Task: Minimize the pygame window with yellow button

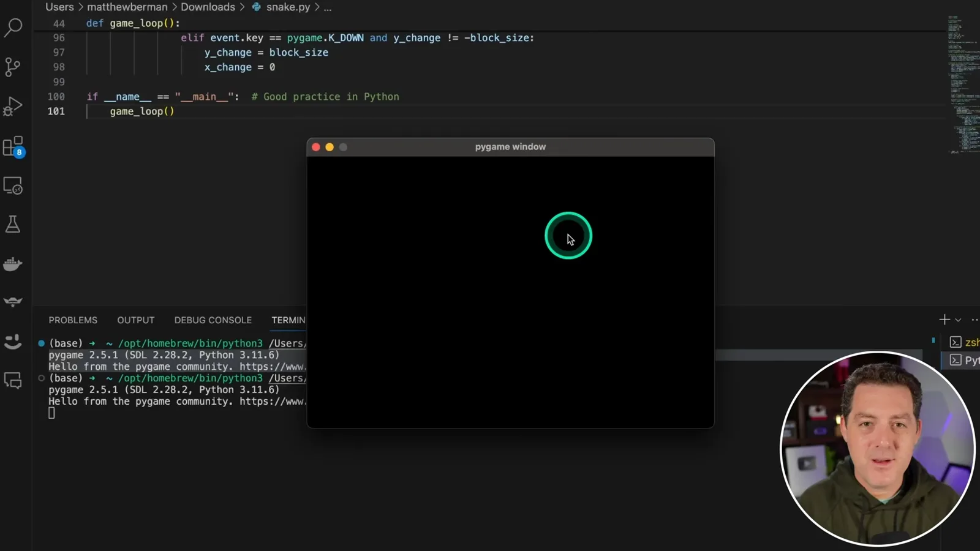Action: point(330,147)
